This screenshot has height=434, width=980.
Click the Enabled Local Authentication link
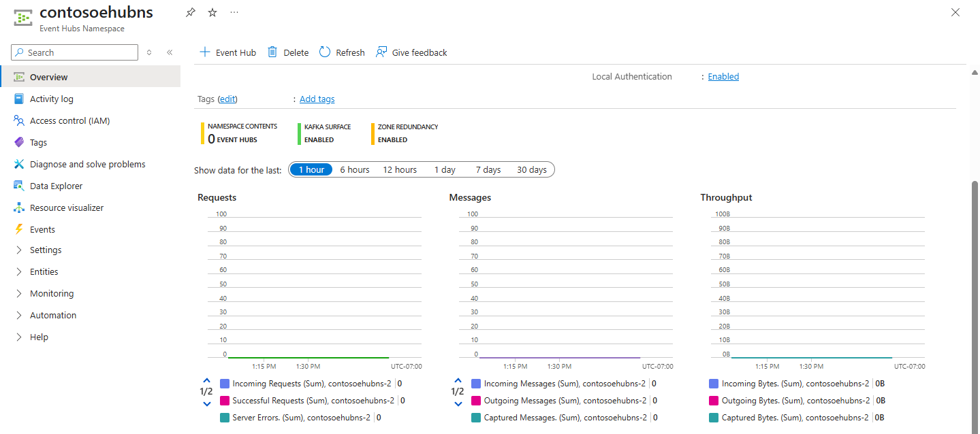(x=723, y=76)
